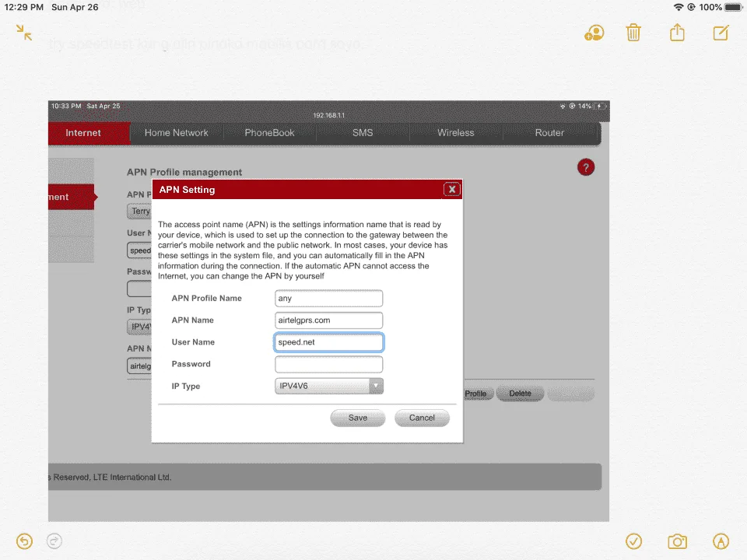The width and height of the screenshot is (747, 560).
Task: Open the PhoneBook tab
Action: [x=270, y=133]
